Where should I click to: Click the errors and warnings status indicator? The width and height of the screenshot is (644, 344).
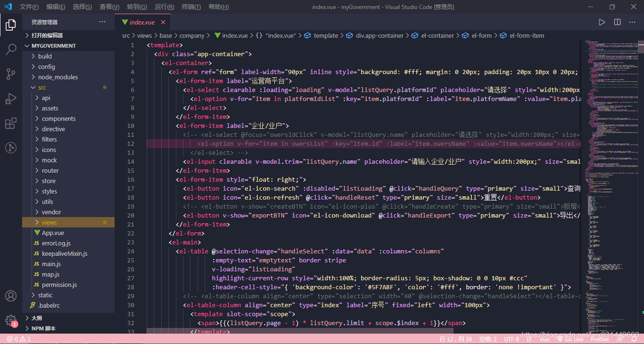click(19, 339)
